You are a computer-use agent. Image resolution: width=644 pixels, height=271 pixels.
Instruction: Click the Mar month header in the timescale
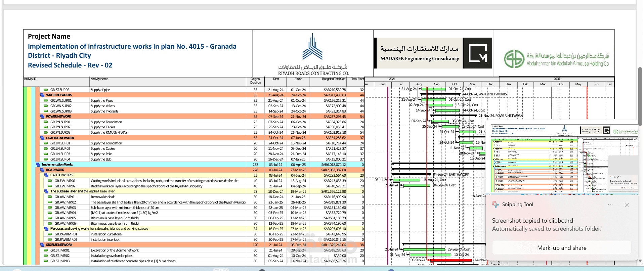click(543, 84)
